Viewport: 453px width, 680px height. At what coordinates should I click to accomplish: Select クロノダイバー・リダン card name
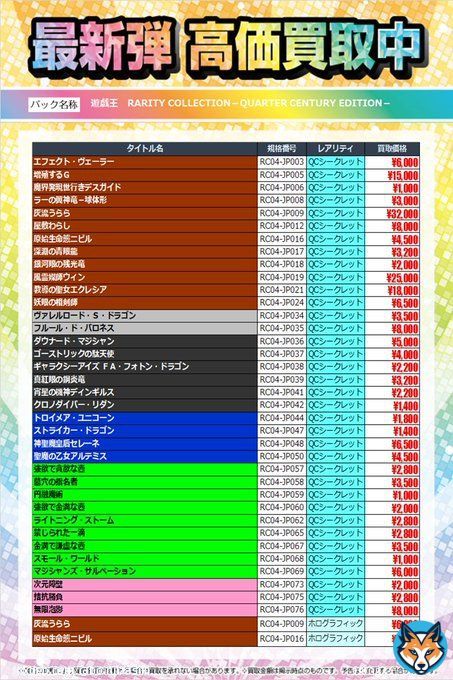[74, 405]
